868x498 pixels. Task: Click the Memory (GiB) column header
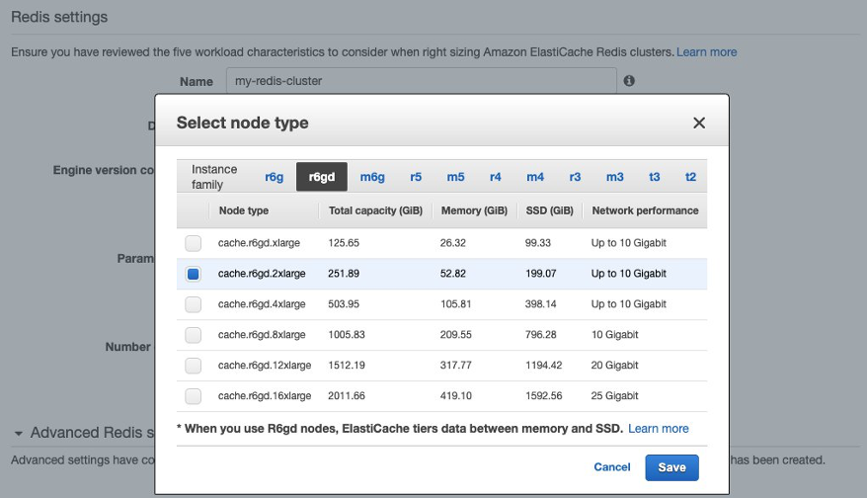(x=474, y=210)
